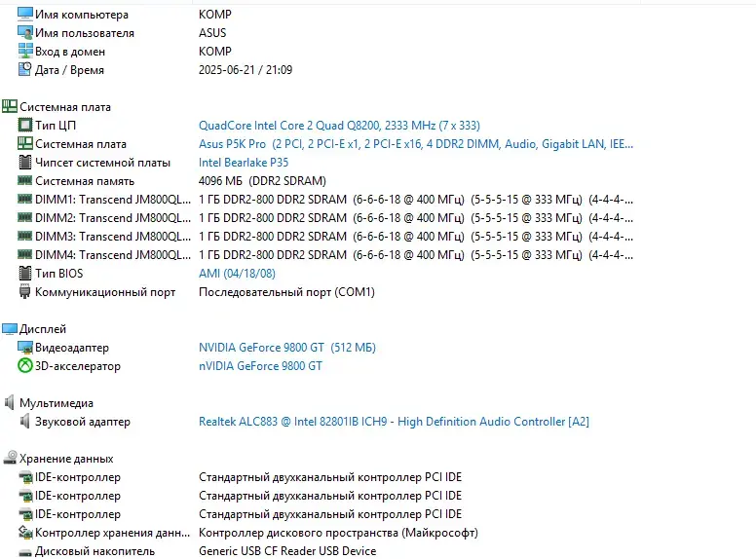Open the Asus P5K Pro motherboard link
Viewport: 756px width, 559px height.
point(416,143)
